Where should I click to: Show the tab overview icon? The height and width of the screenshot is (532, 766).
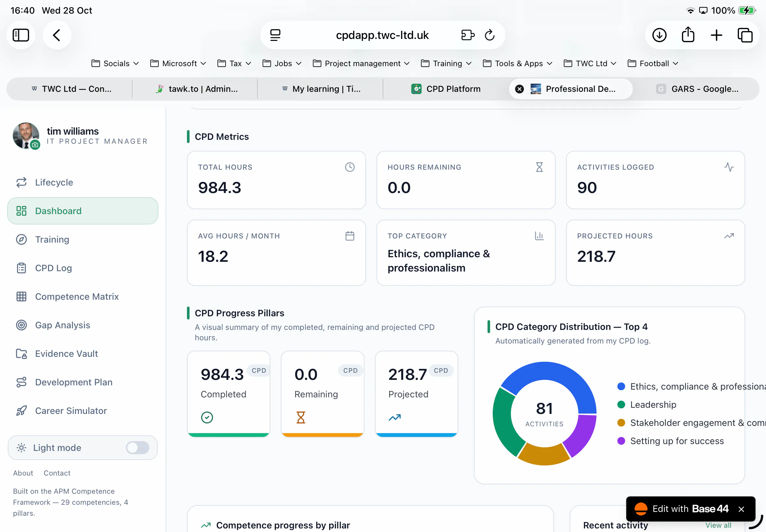[x=745, y=35]
